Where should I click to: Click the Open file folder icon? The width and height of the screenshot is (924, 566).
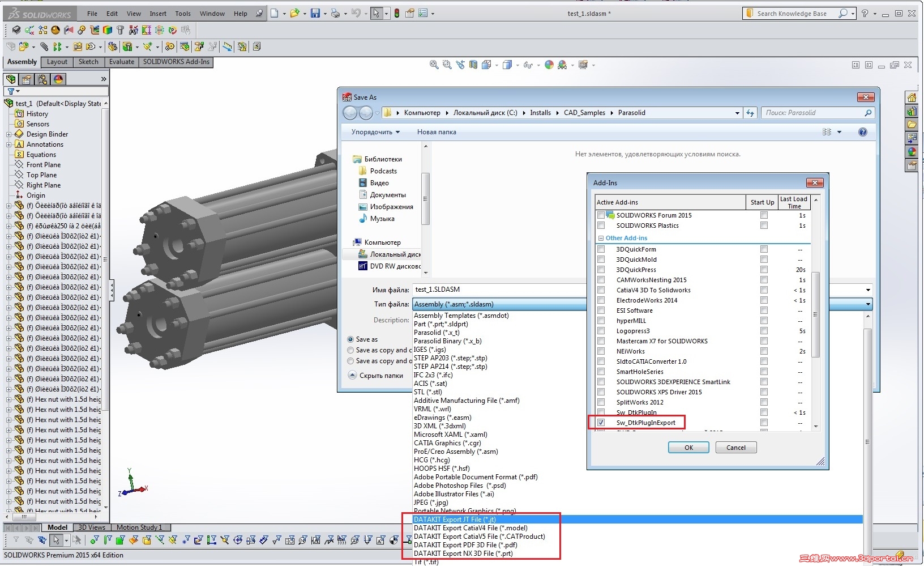click(294, 13)
